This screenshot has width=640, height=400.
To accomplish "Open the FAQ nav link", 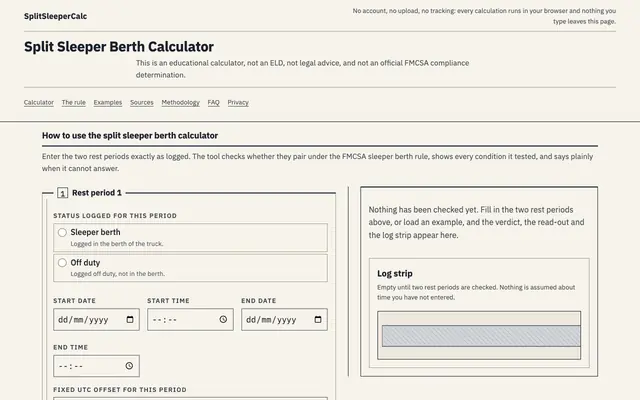I will coord(213,102).
